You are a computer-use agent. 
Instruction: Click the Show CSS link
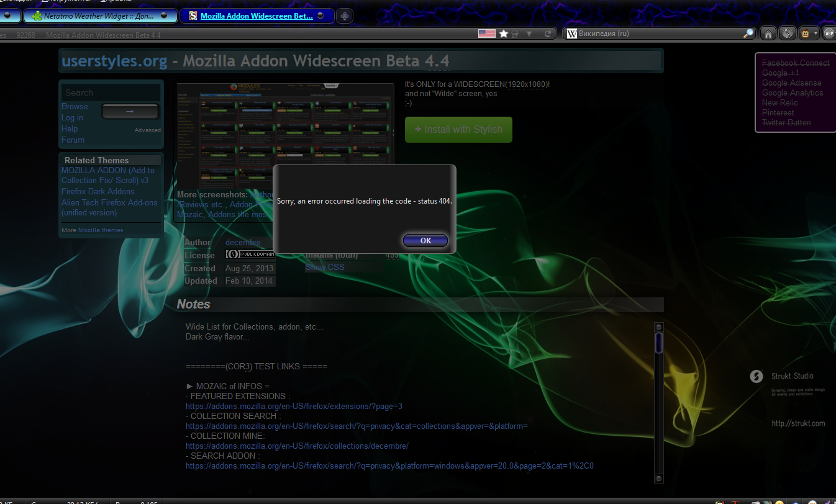(x=325, y=267)
